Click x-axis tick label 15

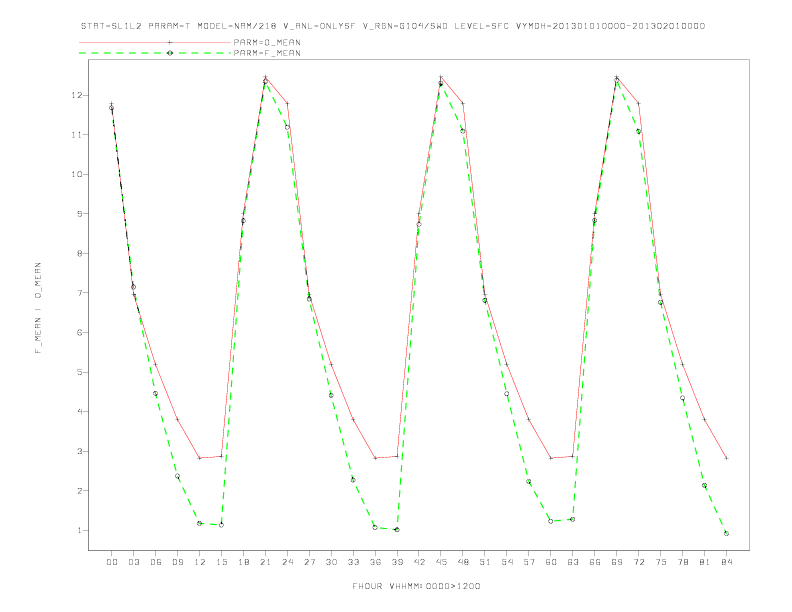coord(221,562)
